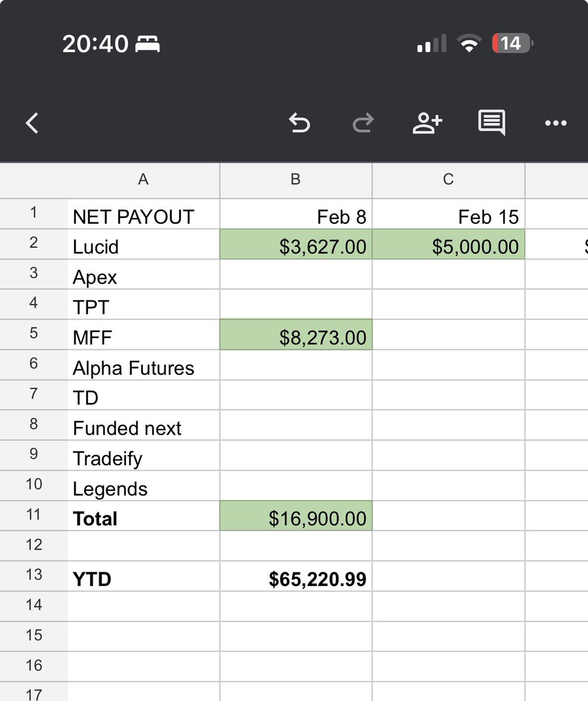Select empty YTD cell under Feb 15
The height and width of the screenshot is (701, 588).
click(448, 576)
